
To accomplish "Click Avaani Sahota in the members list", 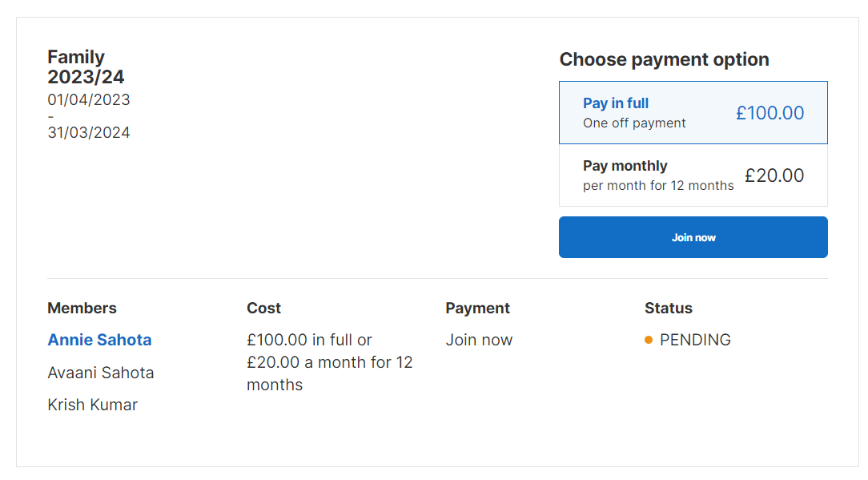I will [x=101, y=373].
